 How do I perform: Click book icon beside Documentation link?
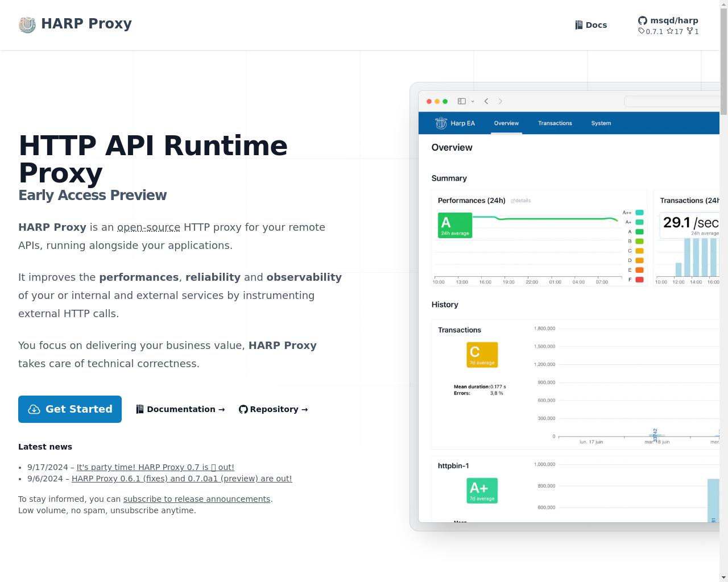[140, 409]
